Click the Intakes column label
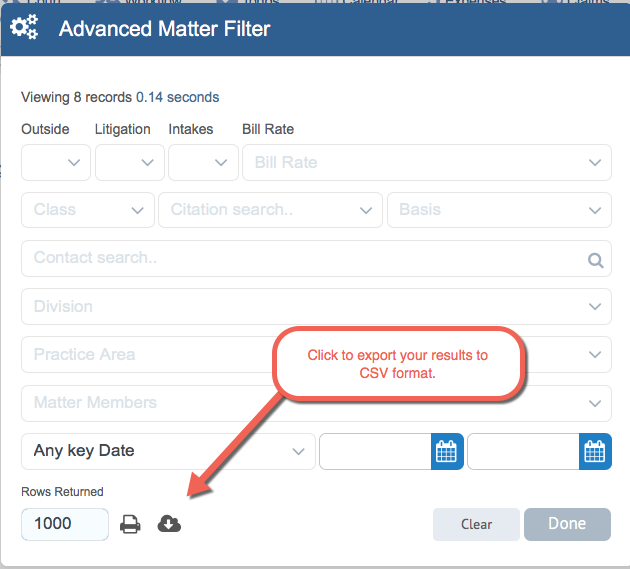The height and width of the screenshot is (569, 630). 191,129
